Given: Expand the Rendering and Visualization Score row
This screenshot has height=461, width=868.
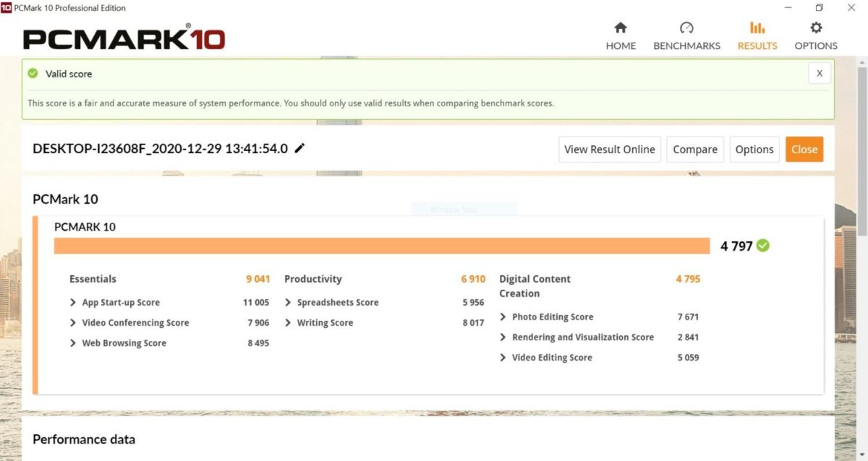Looking at the screenshot, I should (x=503, y=337).
